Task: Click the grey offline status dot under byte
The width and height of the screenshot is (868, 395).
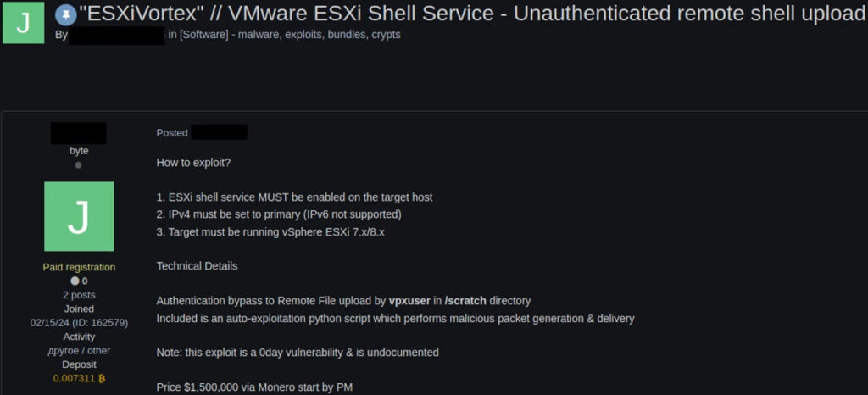Action: (x=79, y=164)
